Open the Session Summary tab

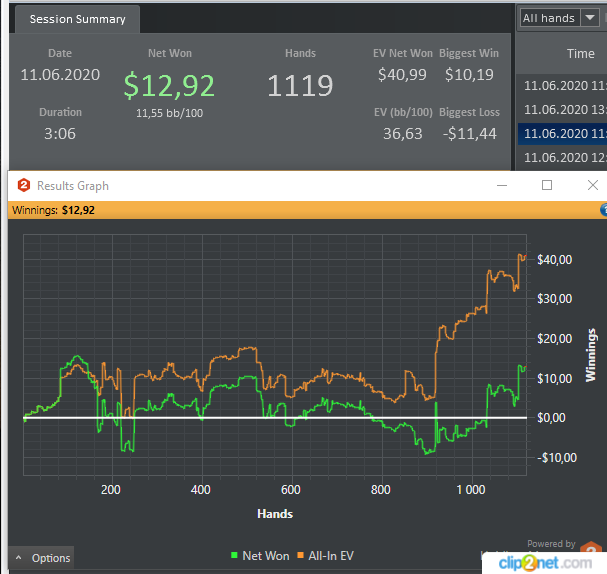click(77, 19)
